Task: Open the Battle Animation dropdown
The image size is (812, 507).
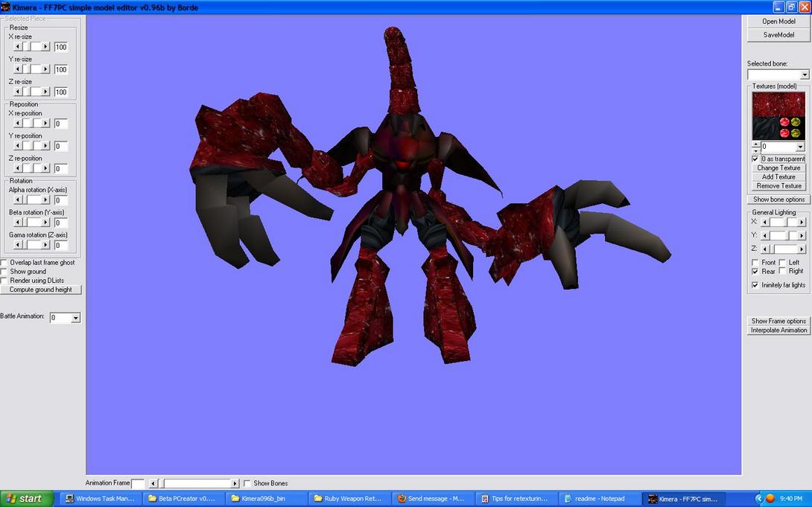Action: (x=75, y=318)
